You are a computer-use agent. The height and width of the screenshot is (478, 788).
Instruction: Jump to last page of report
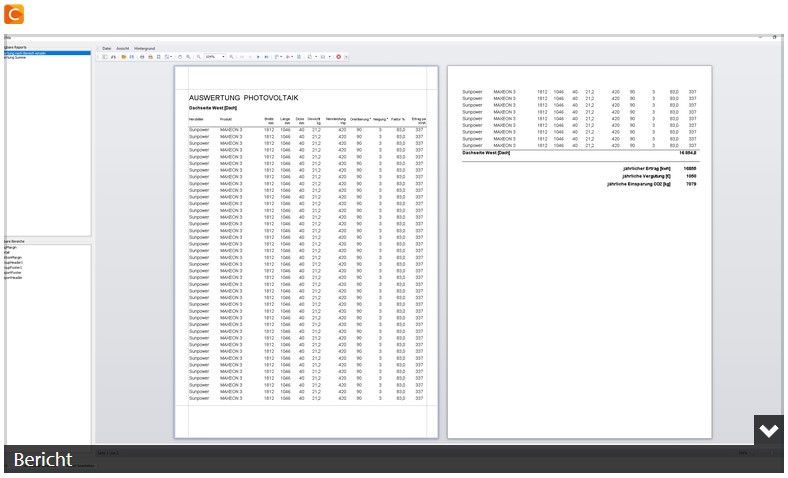tap(266, 57)
